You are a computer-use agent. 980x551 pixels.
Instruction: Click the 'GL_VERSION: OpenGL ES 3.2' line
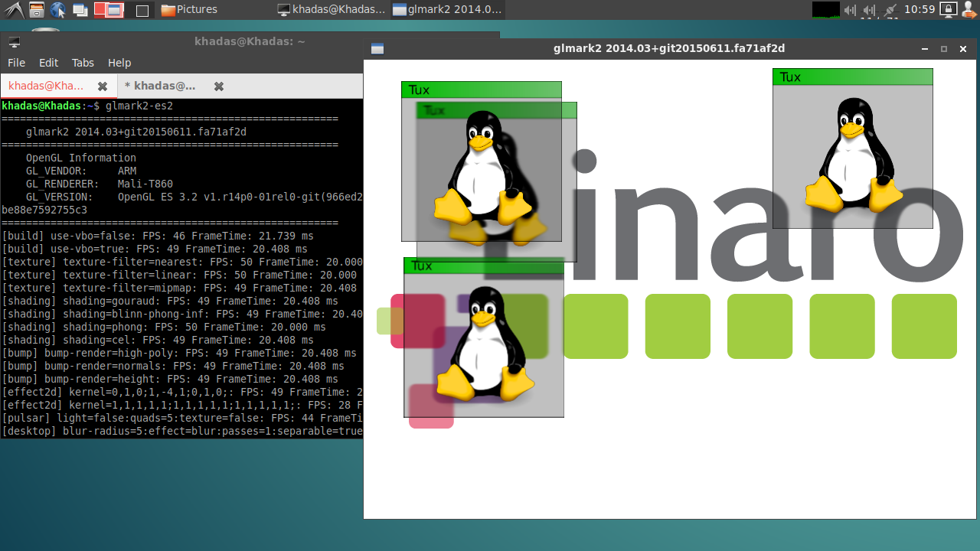click(x=194, y=197)
